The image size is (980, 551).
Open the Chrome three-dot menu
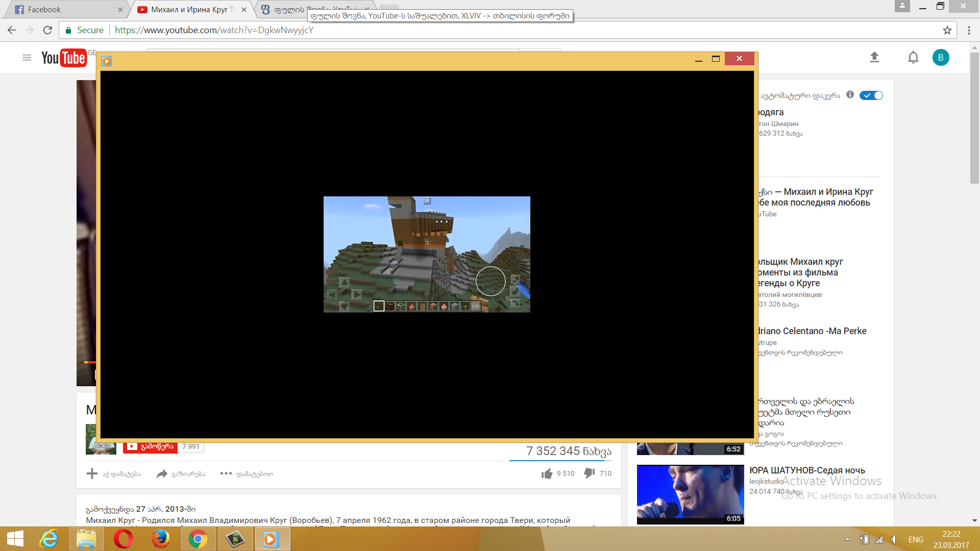969,30
